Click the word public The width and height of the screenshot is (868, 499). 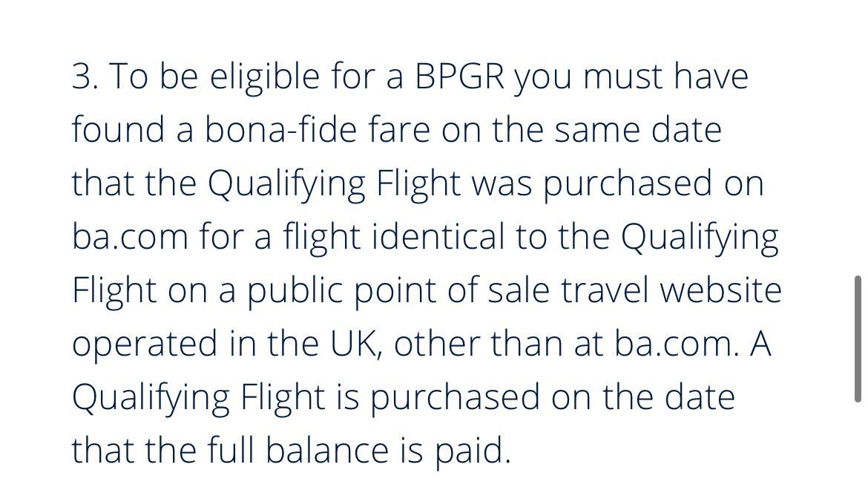tap(292, 291)
